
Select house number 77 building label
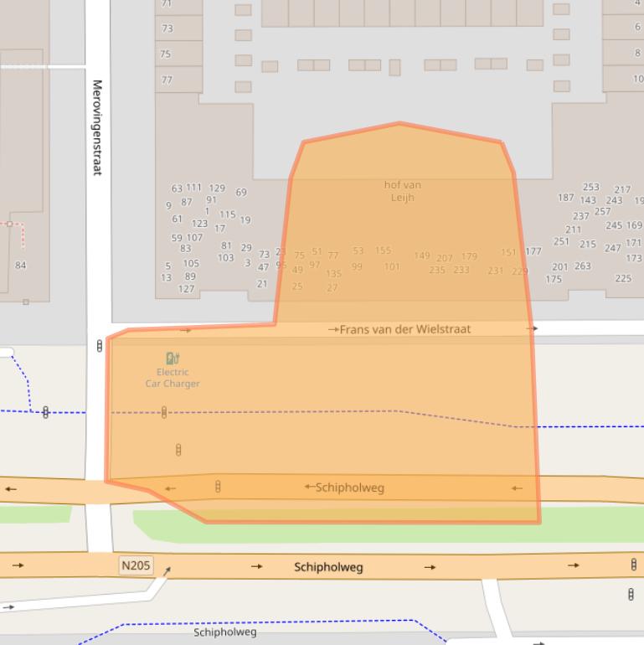167,80
